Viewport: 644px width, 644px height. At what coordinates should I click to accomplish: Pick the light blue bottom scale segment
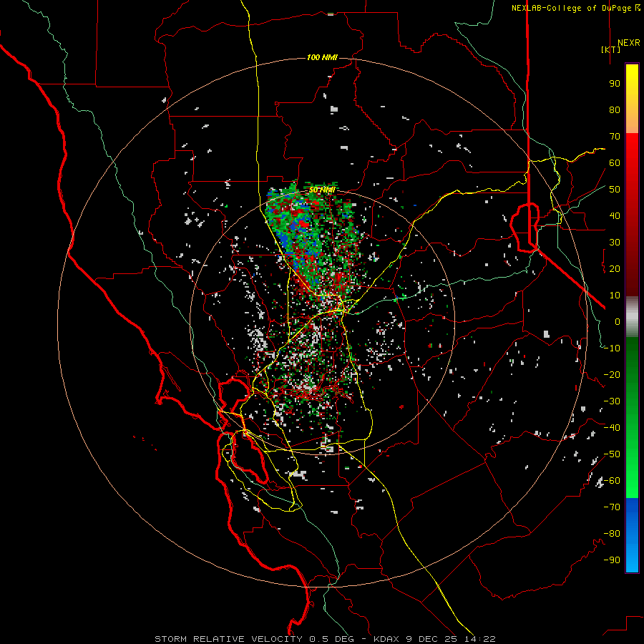632,559
